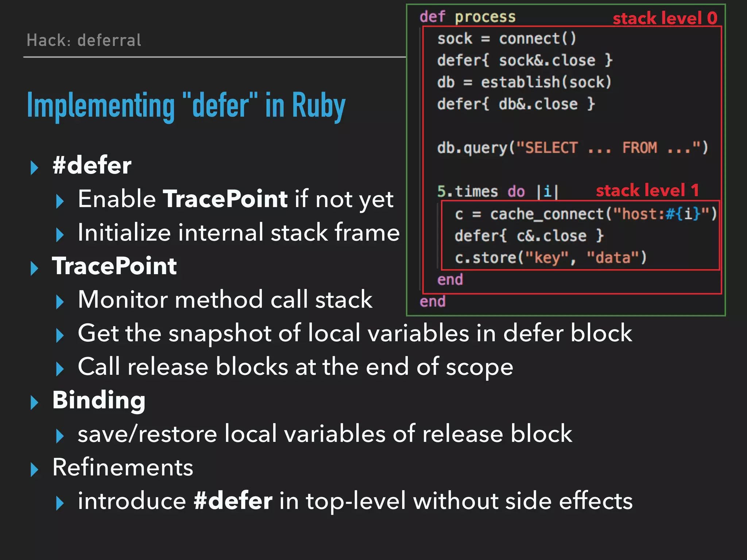747x560 pixels.
Task: Click the db.query SELECT code line
Action: (573, 148)
